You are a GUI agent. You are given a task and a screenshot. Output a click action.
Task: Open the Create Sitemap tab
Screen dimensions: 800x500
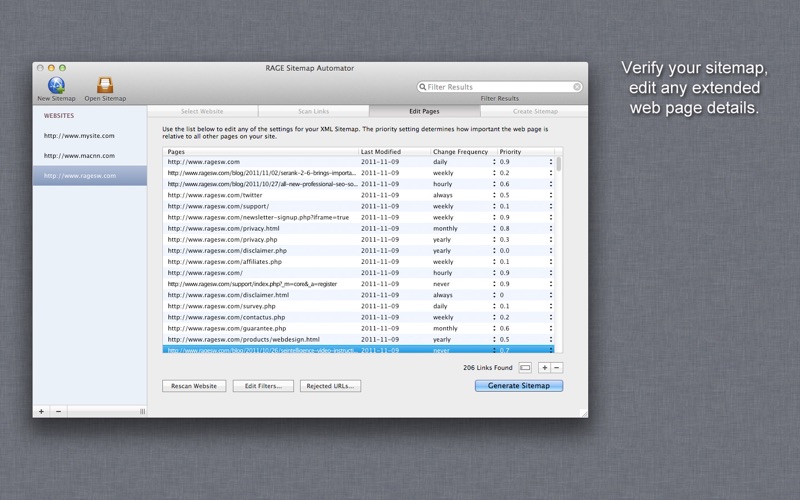[535, 111]
